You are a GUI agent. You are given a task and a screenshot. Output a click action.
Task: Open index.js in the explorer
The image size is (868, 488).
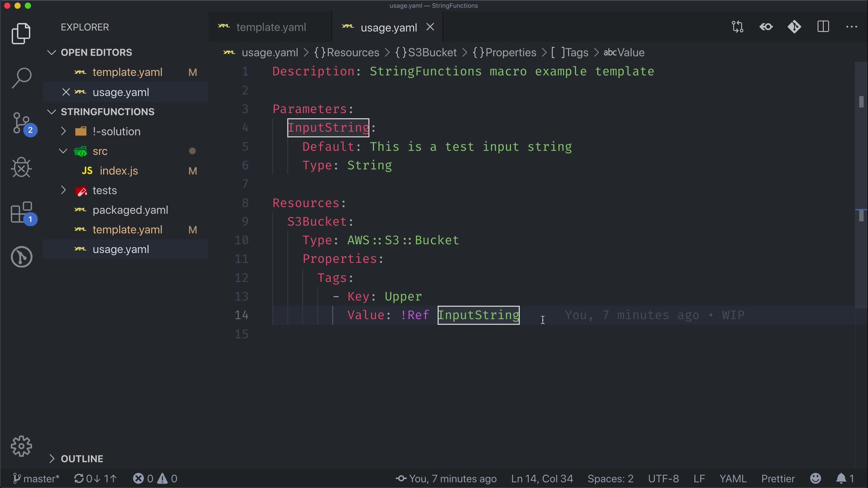[x=118, y=171]
